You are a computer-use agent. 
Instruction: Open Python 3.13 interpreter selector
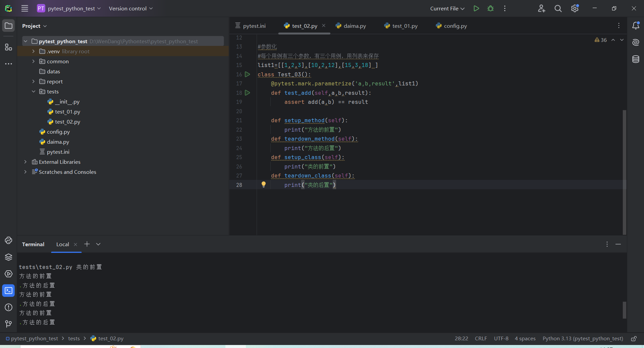(x=583, y=339)
